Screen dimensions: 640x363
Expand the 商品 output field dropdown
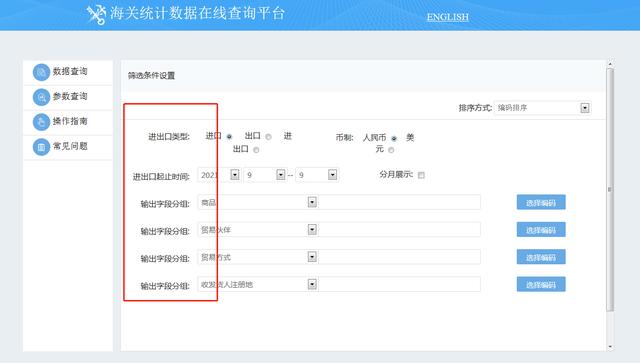[312, 202]
